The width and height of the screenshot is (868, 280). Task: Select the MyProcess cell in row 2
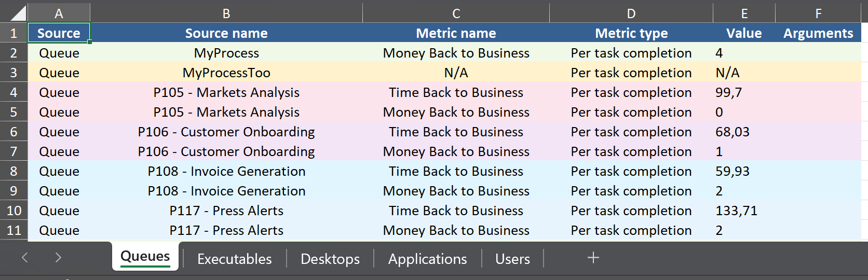(226, 53)
